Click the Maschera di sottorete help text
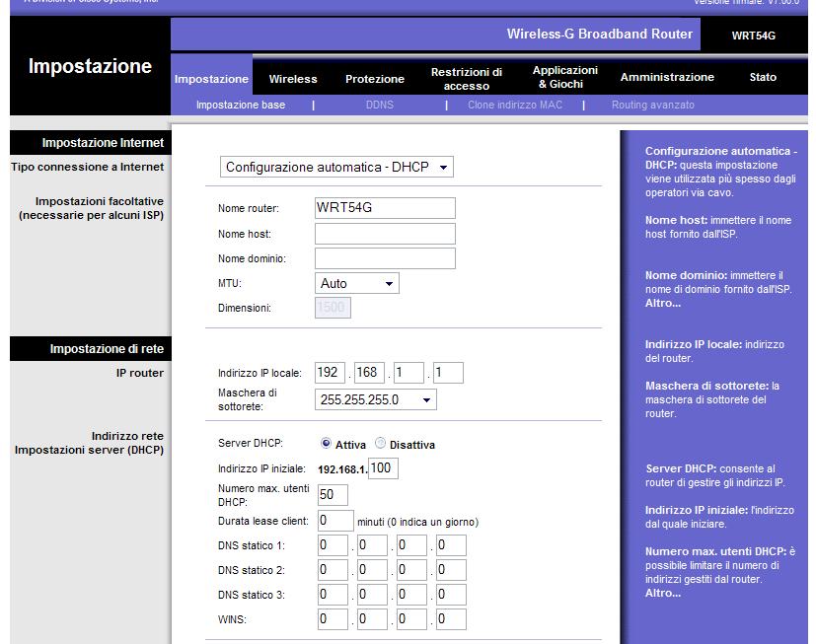The width and height of the screenshot is (816, 644). [x=712, y=399]
